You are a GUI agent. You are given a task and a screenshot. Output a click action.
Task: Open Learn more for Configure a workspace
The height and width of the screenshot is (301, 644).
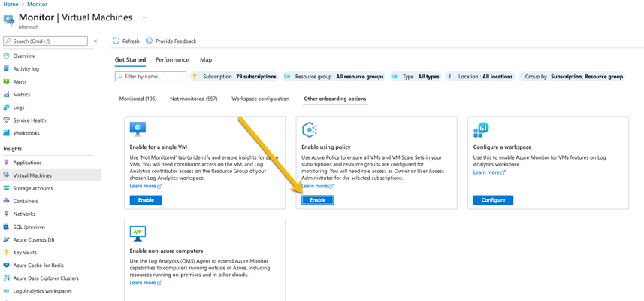pyautogui.click(x=489, y=172)
